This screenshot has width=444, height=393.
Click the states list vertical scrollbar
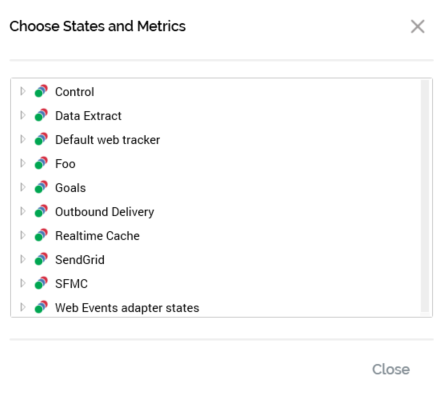click(x=425, y=196)
